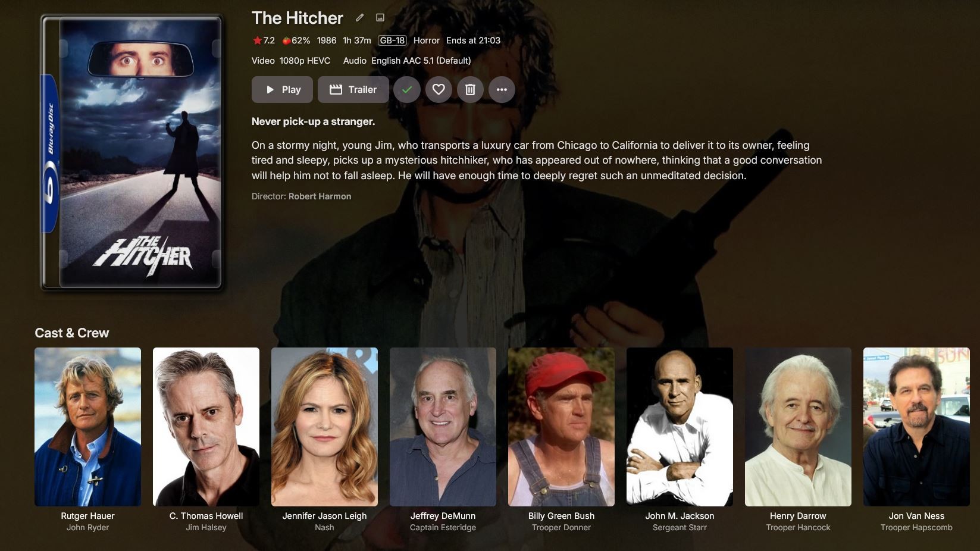The image size is (980, 551).
Task: Select the Horror genre link
Action: coord(426,40)
